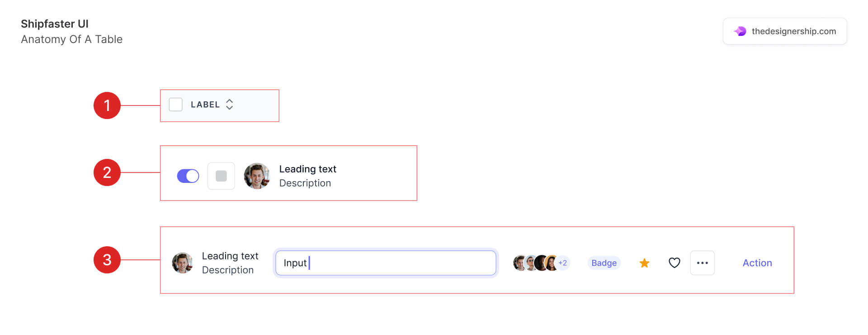Viewport: 868px width, 335px height.
Task: Tick the small square checkbox in row two
Action: point(221,176)
